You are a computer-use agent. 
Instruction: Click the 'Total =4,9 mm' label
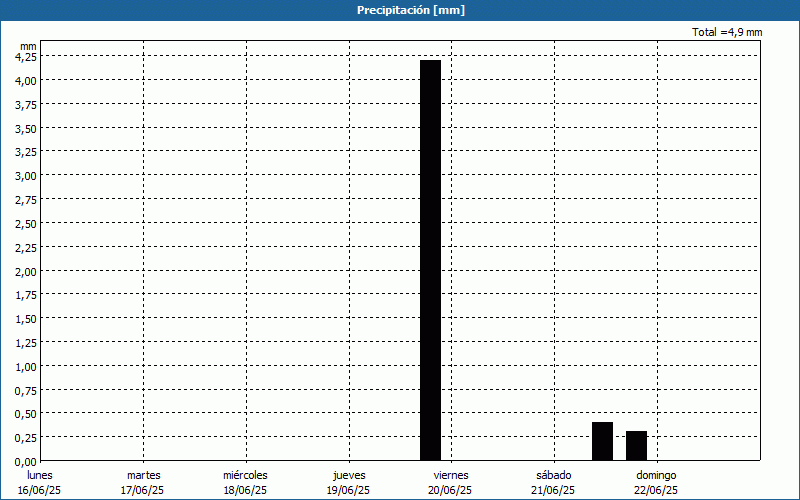point(727,32)
